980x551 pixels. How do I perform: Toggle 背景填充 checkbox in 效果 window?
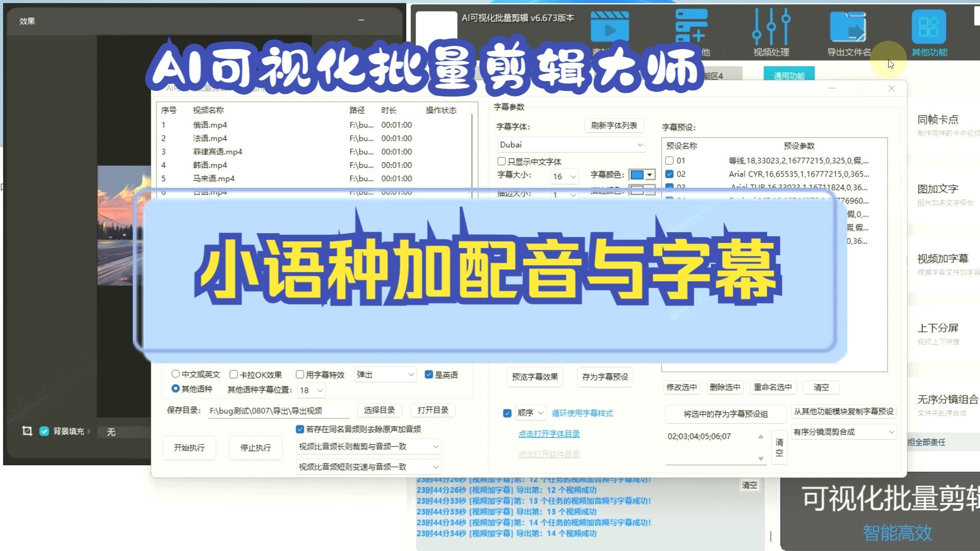coord(44,431)
